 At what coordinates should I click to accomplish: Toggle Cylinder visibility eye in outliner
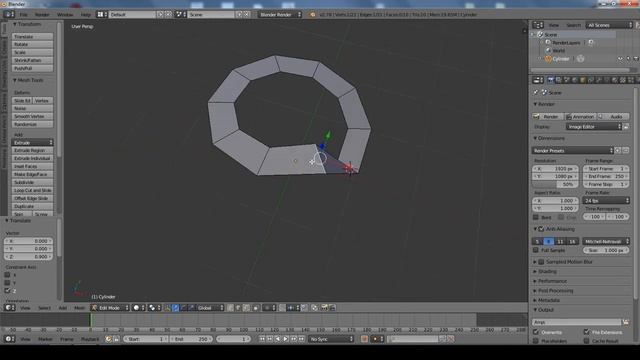click(x=620, y=59)
